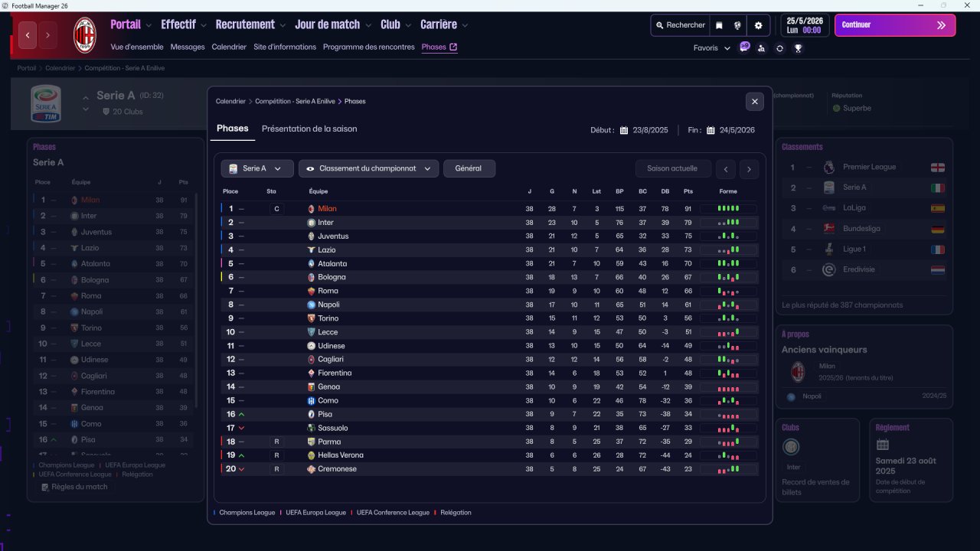Select the Phases tab in the dialog
Viewport: 980px width, 551px height.
233,129
